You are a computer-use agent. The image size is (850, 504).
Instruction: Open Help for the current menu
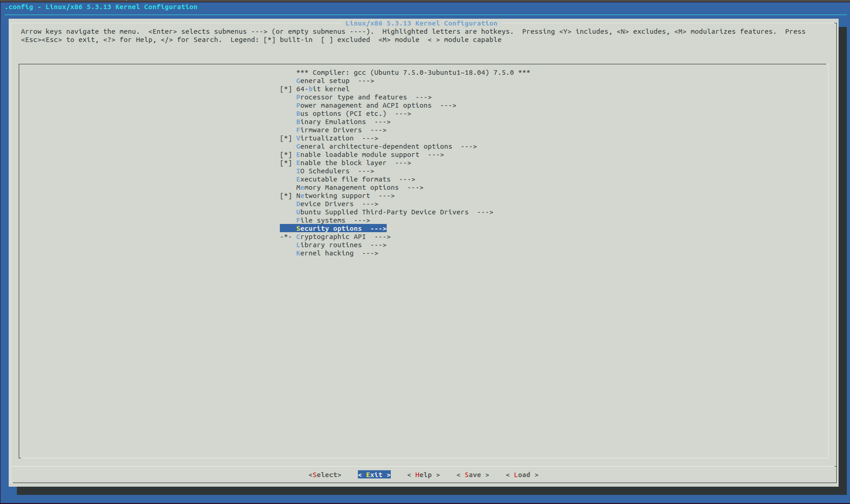point(424,475)
